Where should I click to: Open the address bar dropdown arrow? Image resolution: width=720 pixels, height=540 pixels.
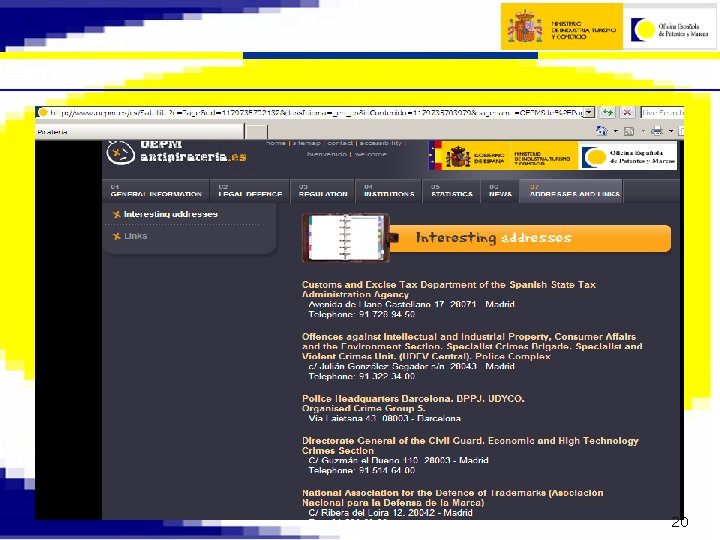tap(589, 112)
